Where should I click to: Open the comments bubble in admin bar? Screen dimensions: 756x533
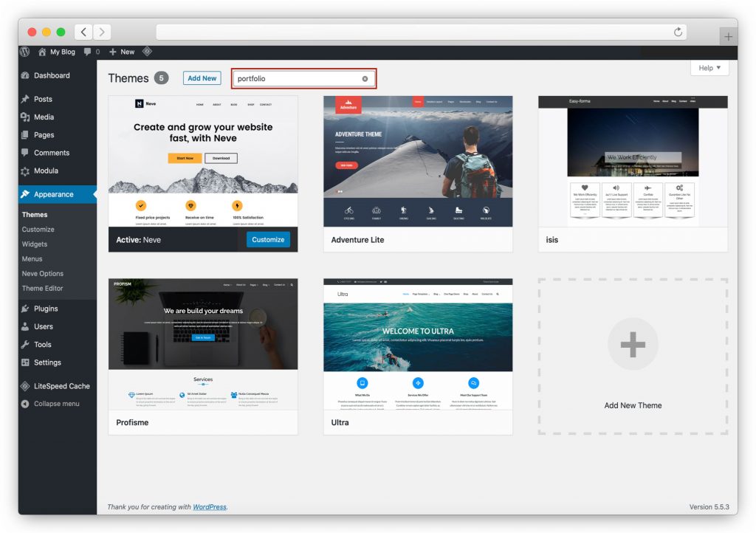[x=87, y=52]
